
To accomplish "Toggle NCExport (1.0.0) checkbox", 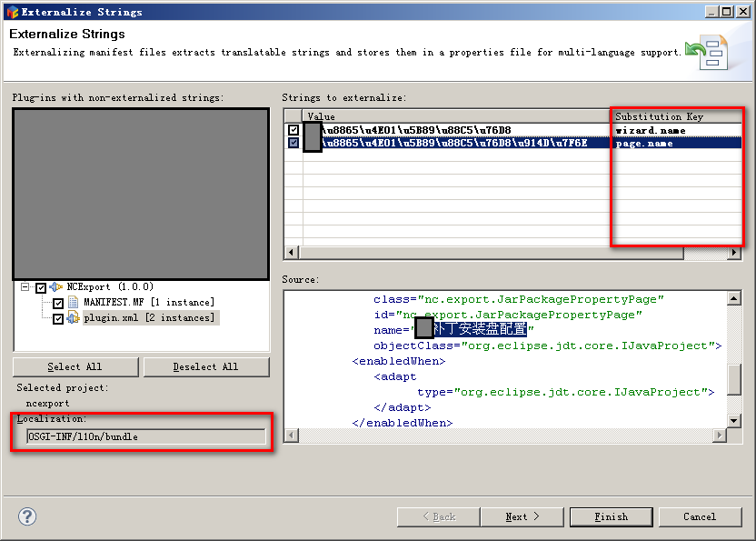I will click(x=41, y=287).
